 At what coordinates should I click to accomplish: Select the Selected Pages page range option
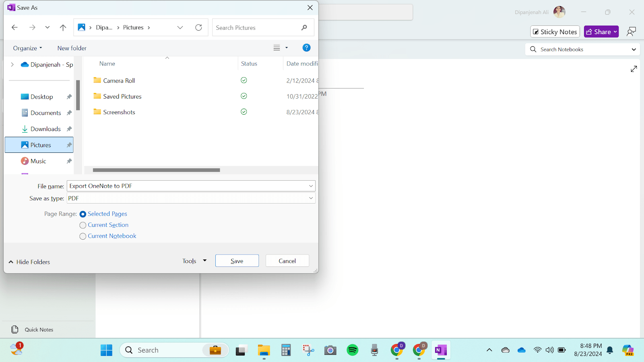pyautogui.click(x=83, y=214)
